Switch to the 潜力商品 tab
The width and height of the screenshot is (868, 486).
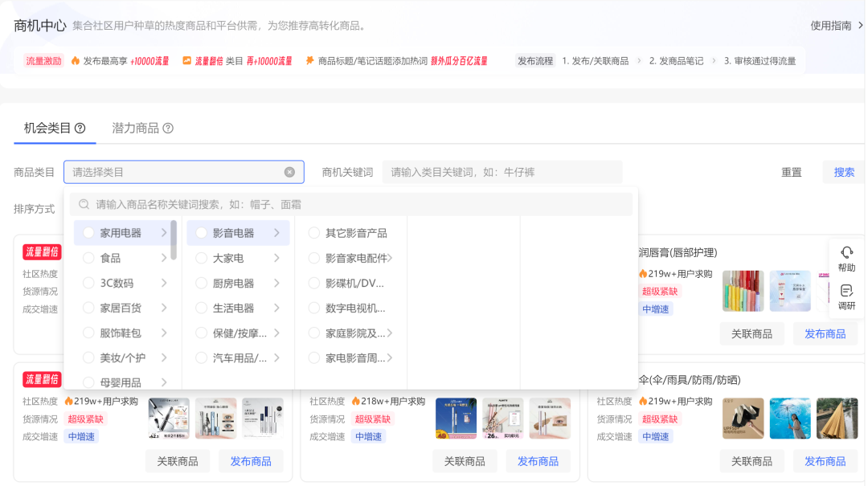click(135, 129)
